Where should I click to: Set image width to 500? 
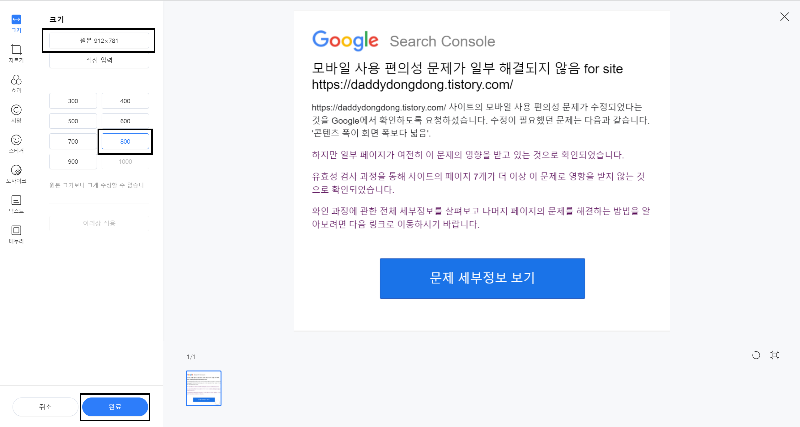[73, 121]
